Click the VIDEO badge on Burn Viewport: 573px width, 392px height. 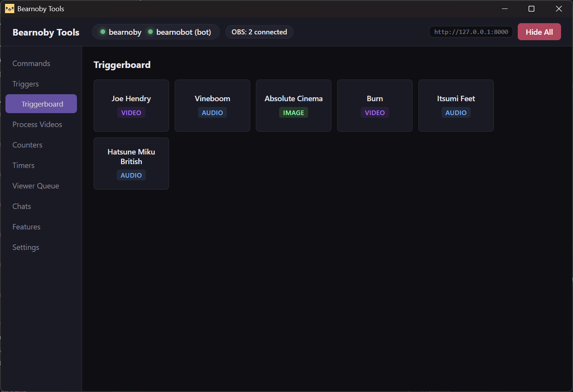coord(375,113)
